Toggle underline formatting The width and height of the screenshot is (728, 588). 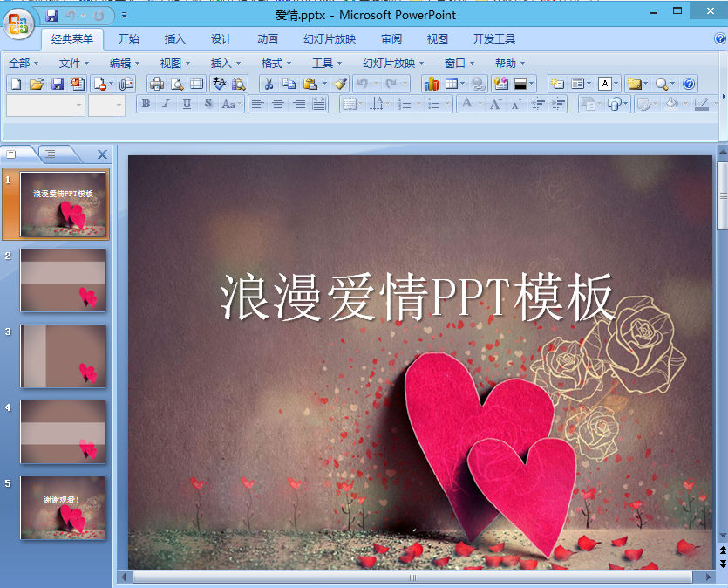[x=187, y=105]
